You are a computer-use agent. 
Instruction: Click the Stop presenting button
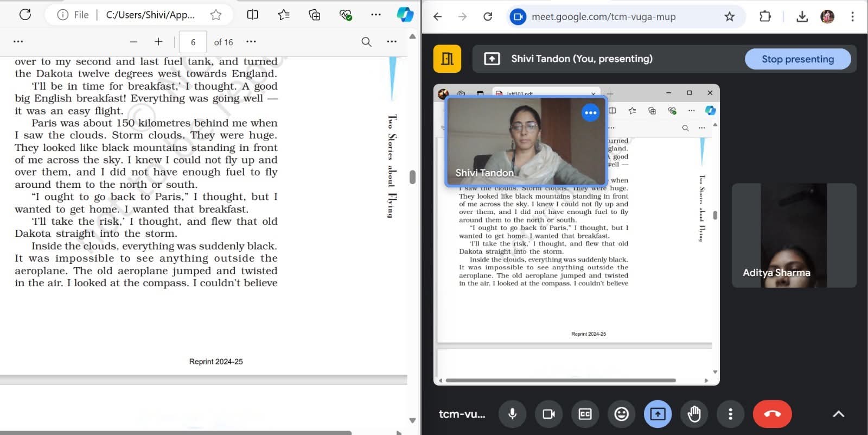[797, 59]
